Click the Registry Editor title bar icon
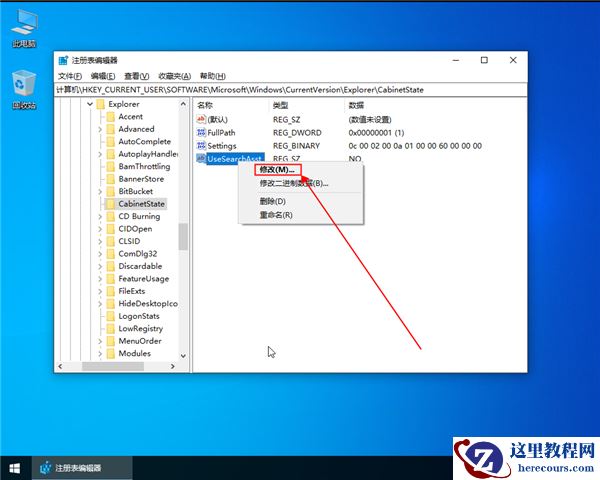 click(63, 60)
